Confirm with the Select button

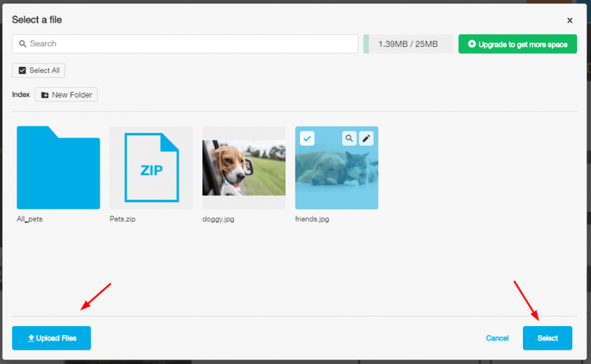(x=547, y=338)
